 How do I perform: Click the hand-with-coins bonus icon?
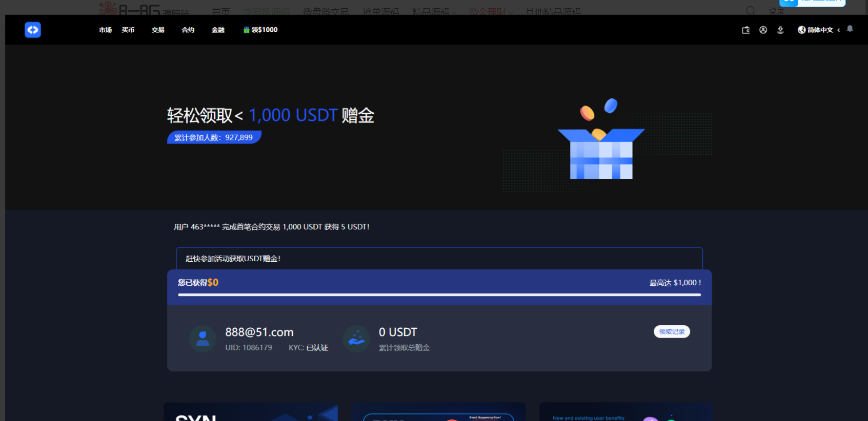coord(356,339)
